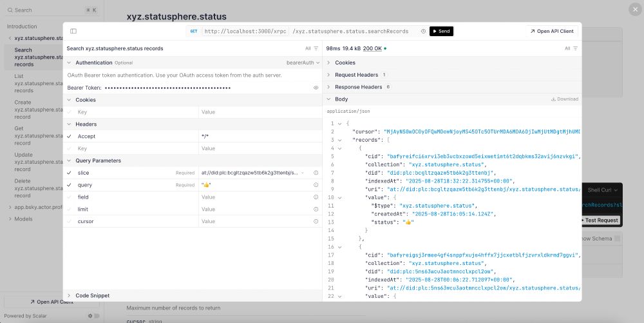
Task: Download the response body
Action: [564, 99]
